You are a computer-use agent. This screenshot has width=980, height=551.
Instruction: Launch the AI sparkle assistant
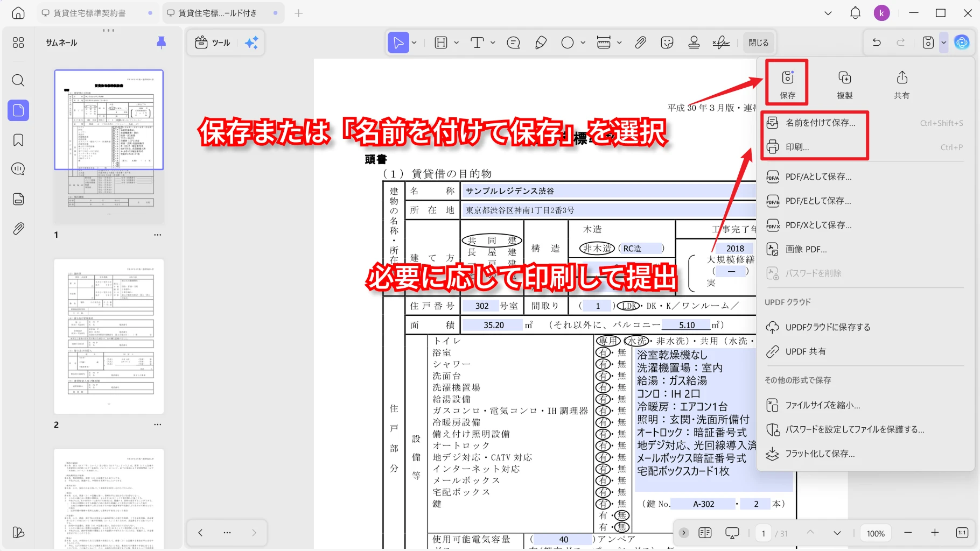pos(251,43)
